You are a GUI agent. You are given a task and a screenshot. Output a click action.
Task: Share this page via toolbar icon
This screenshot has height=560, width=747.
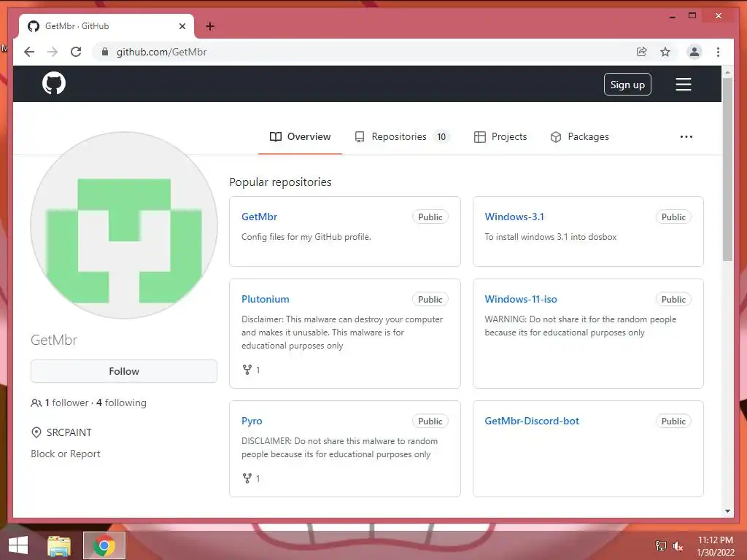(x=642, y=52)
